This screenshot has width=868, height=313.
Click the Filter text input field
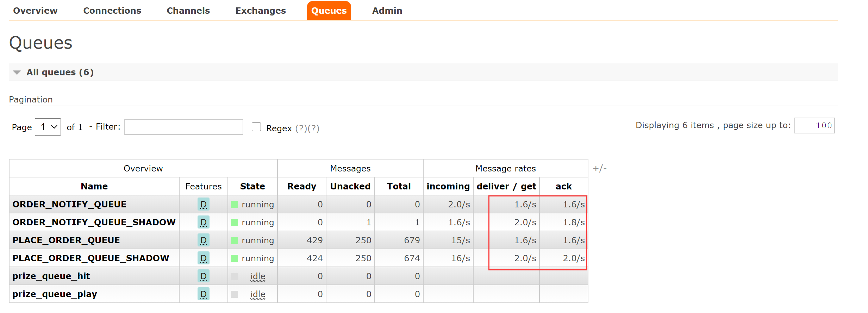tap(183, 127)
